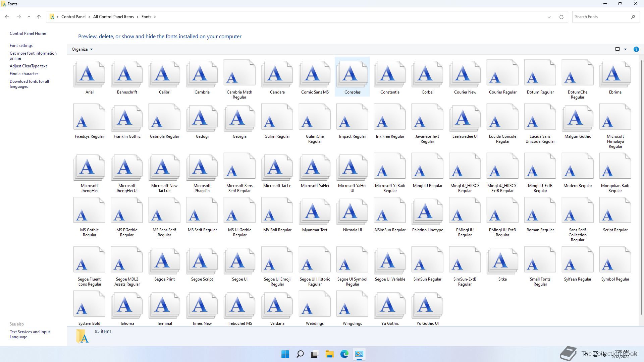The height and width of the screenshot is (362, 644).
Task: Click the Search Fonts input field
Action: coord(606,17)
